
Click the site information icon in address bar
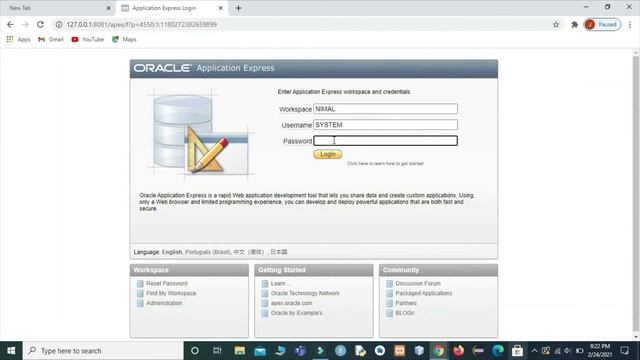pyautogui.click(x=59, y=24)
